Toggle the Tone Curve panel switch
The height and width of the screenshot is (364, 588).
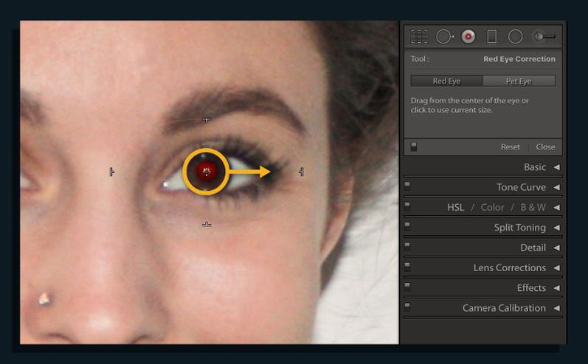pyautogui.click(x=407, y=185)
